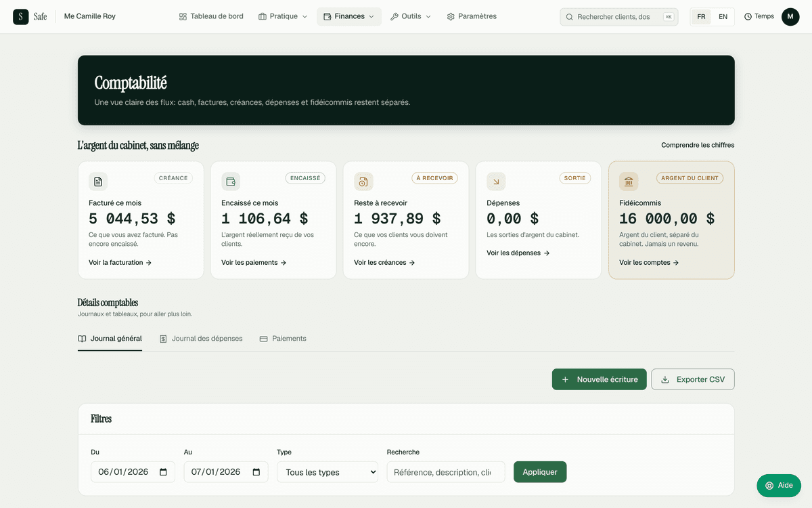Open calendar picker for Au date
Screen dimensions: 812x508
[x=256, y=472]
